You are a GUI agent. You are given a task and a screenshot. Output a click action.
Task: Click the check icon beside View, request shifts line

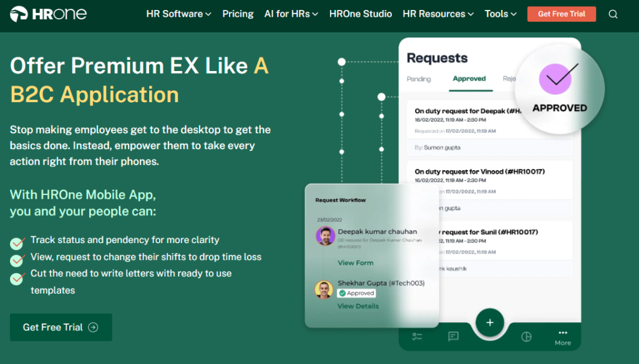coord(17,260)
